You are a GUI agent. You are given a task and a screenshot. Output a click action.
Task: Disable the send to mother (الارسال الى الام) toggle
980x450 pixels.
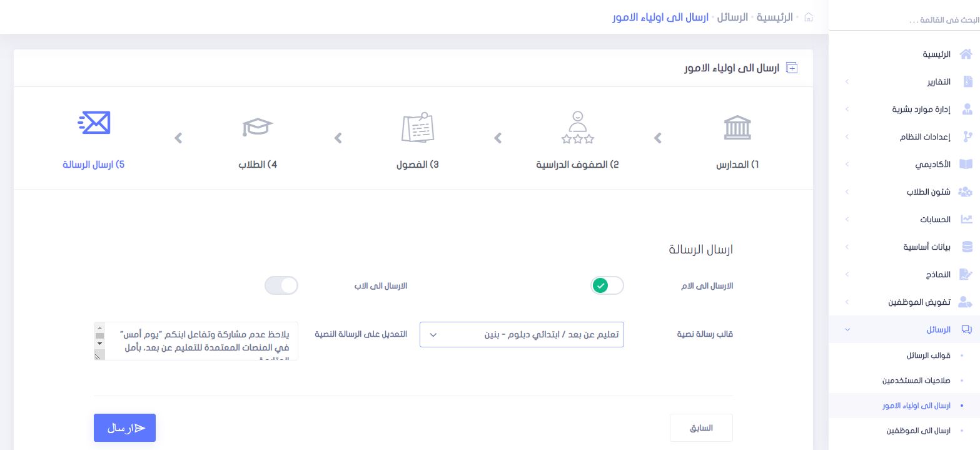pyautogui.click(x=607, y=285)
